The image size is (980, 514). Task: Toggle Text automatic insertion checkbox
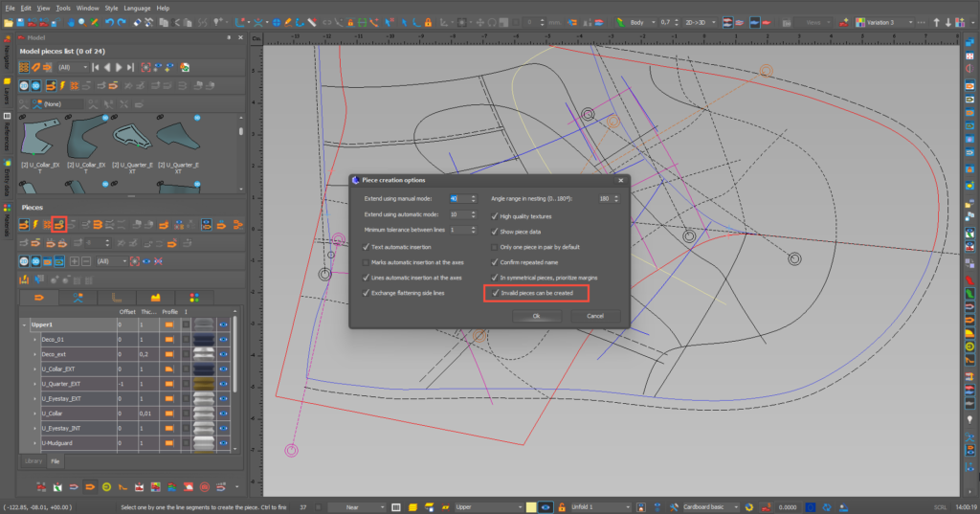pos(367,247)
